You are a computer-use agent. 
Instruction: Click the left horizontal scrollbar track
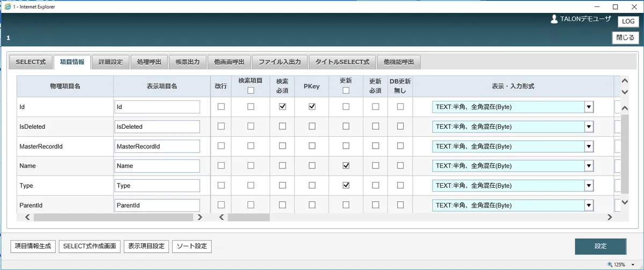pyautogui.click(x=113, y=217)
